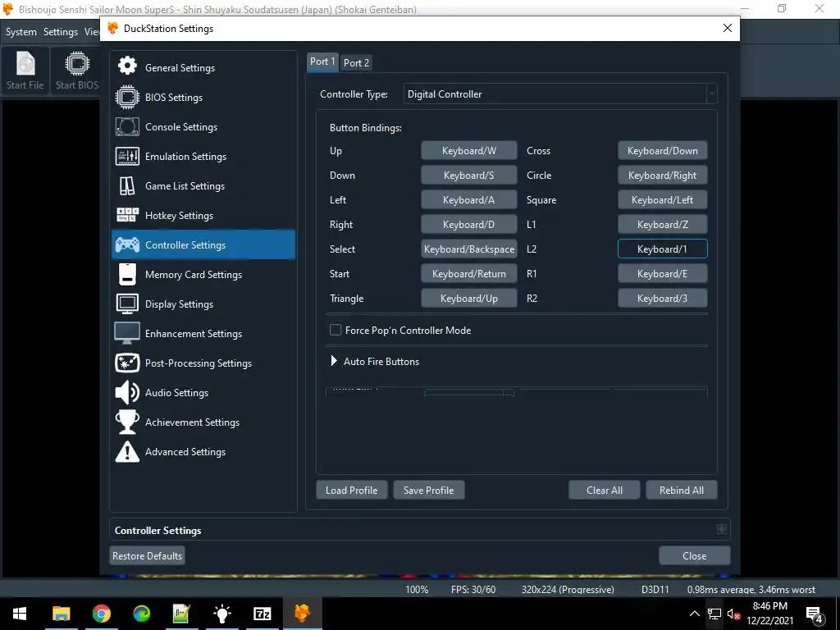This screenshot has height=630, width=840.
Task: Open Memory Card Settings icon
Action: (127, 274)
